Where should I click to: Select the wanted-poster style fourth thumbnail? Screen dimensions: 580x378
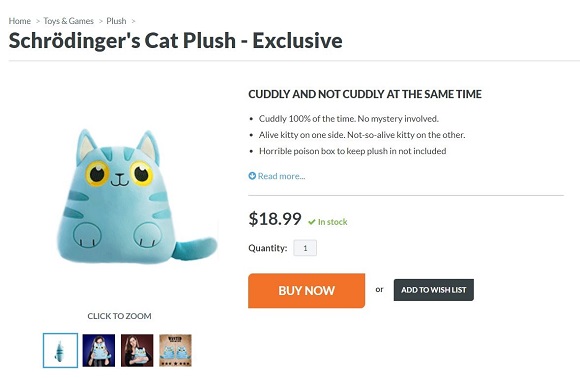coord(175,350)
